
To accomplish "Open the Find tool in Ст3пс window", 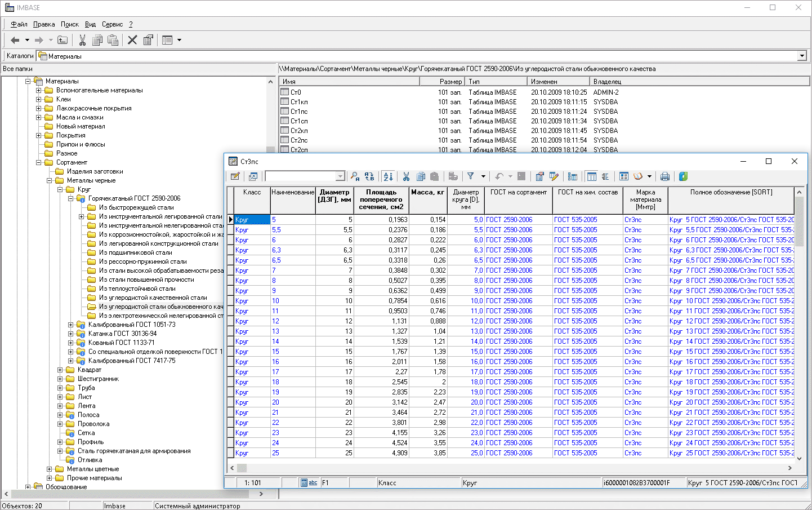I will [355, 176].
